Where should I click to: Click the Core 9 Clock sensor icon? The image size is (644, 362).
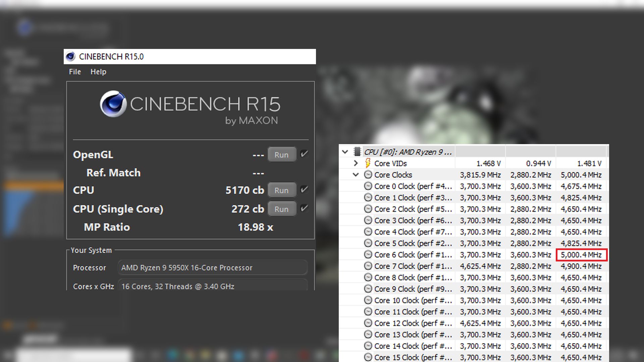point(368,289)
